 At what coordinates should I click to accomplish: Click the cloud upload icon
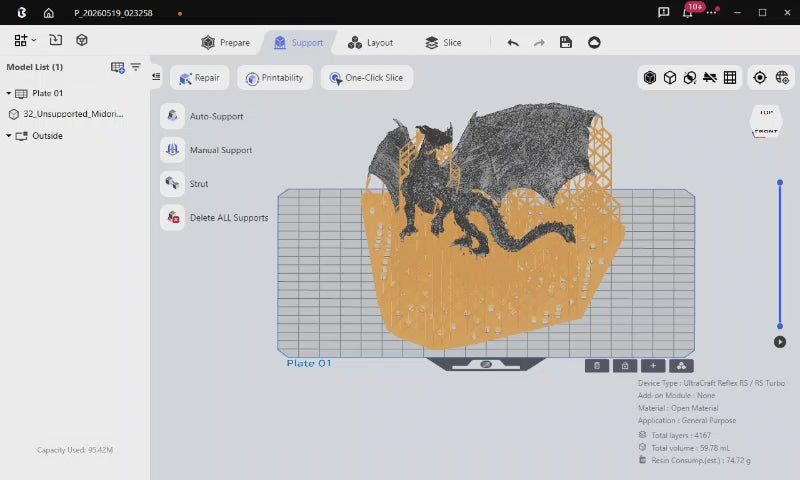(594, 42)
